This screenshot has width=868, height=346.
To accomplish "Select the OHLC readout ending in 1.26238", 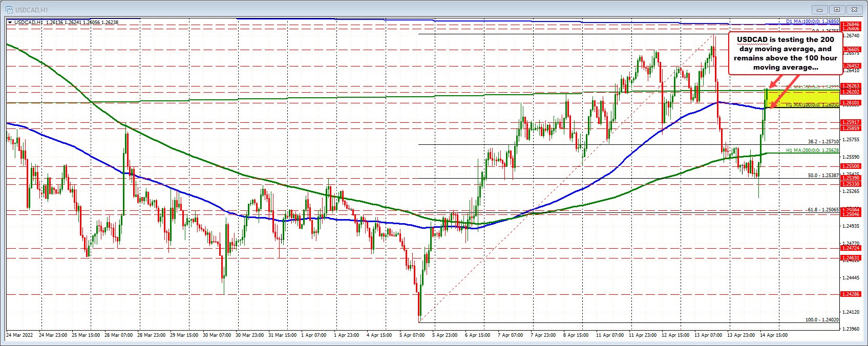I will tap(81, 22).
